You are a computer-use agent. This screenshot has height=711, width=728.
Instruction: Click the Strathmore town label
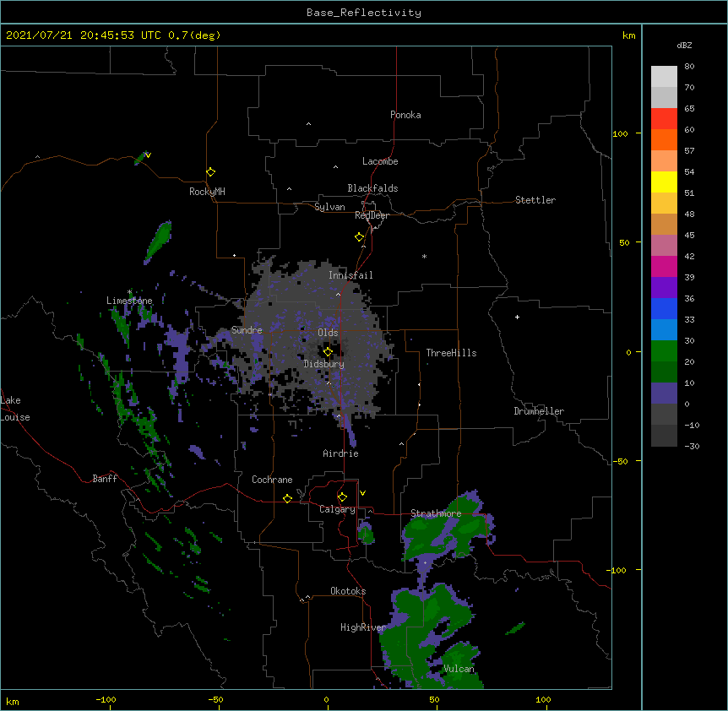436,513
